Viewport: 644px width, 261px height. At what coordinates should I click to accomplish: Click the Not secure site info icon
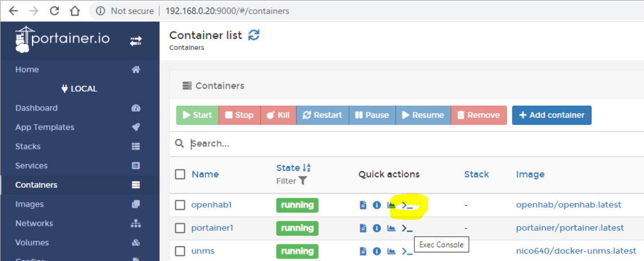(101, 11)
